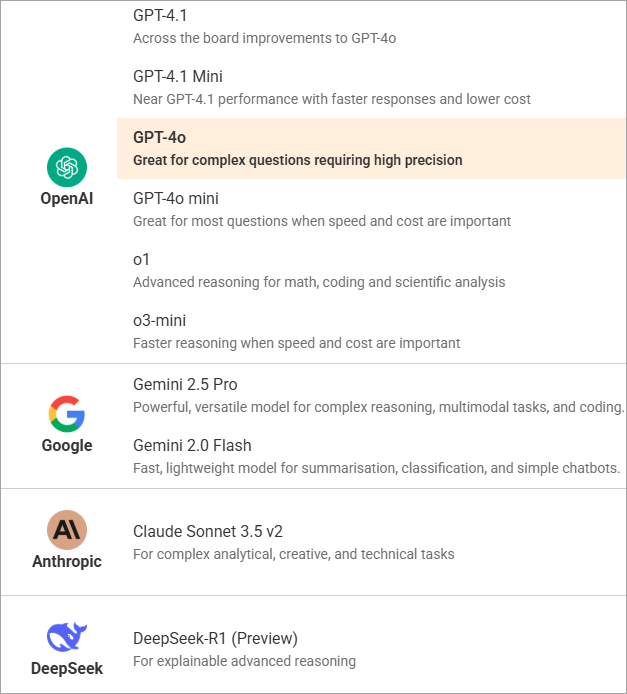Click the Google logo icon

click(x=67, y=414)
